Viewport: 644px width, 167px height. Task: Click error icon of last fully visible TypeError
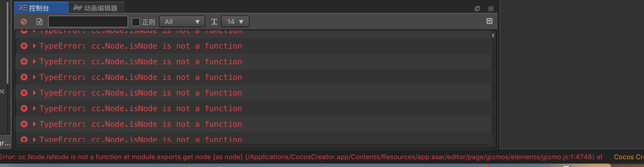point(24,124)
